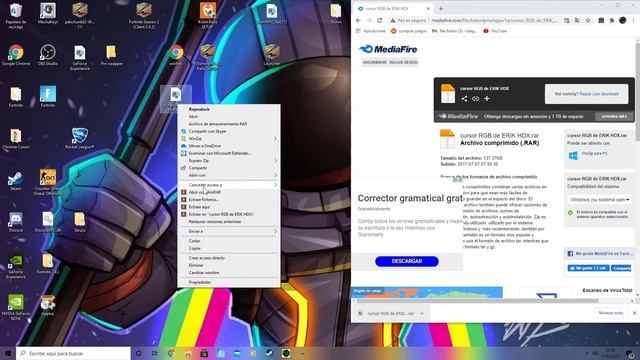Select the MechaKeys desktop shortcut
Screen dimensions: 640x360
pos(47,13)
